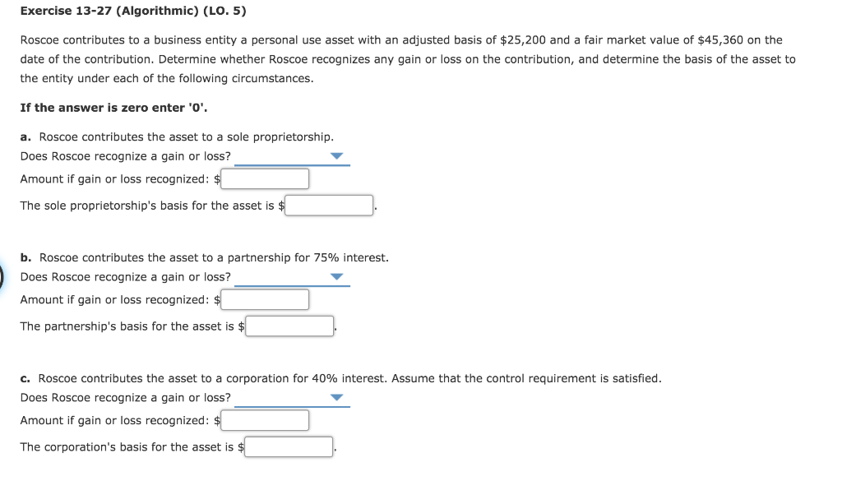Viewport: 842px width, 504px height.
Task: Click the partnership's basis field
Action: click(289, 326)
